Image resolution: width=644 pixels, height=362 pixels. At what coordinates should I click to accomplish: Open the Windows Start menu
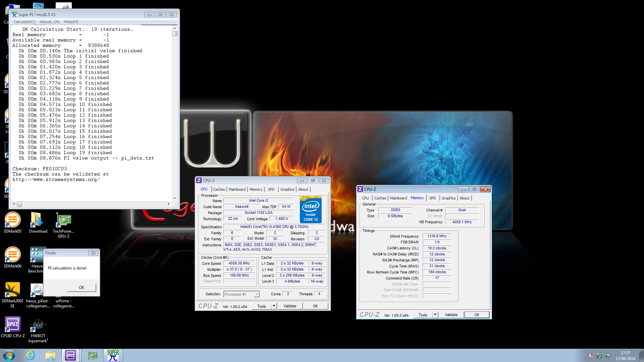pos(9,355)
